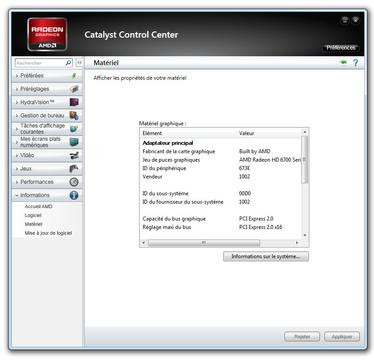The image size is (374, 360).
Task: Select the ID du périphérique row
Action: click(220, 168)
